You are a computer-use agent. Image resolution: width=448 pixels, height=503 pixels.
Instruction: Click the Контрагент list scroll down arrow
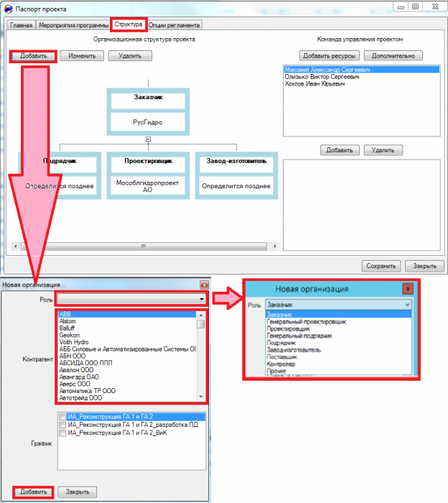click(201, 397)
